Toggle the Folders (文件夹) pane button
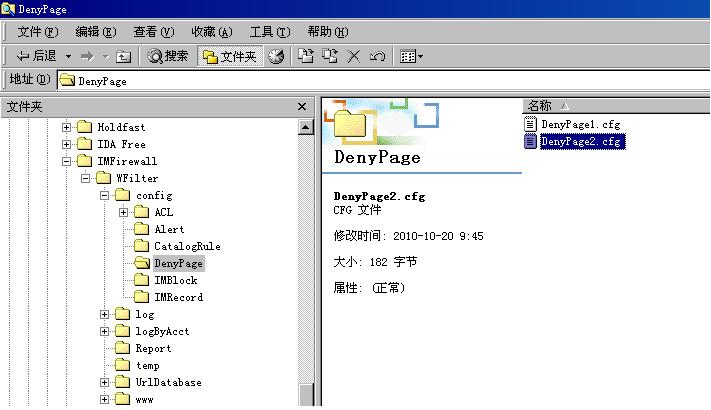This screenshot has height=410, width=711. 229,56
